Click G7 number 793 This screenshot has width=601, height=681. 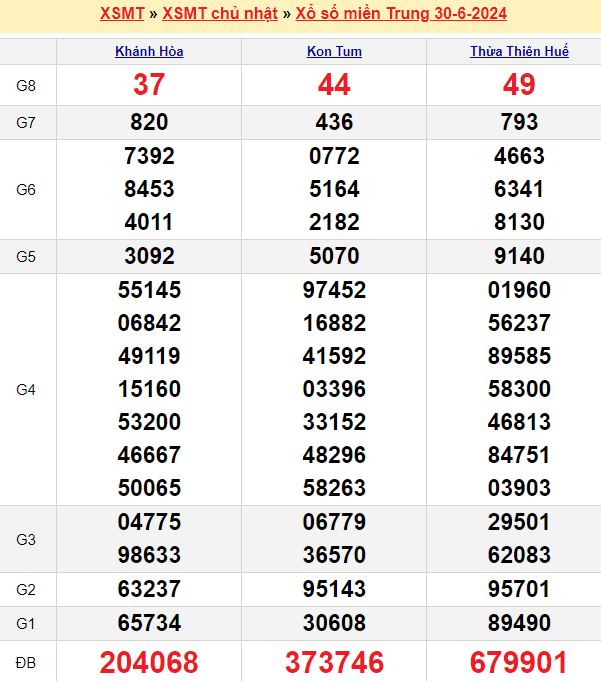pyautogui.click(x=519, y=122)
